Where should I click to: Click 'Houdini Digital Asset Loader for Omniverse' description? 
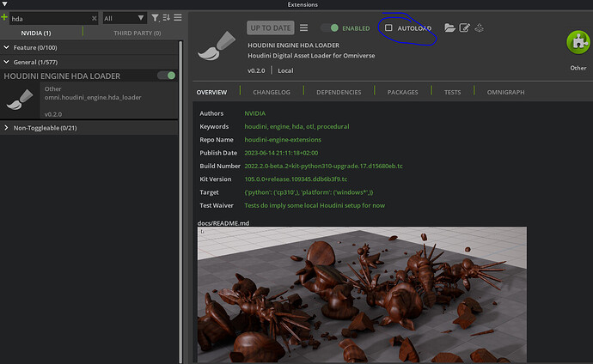[x=311, y=56]
